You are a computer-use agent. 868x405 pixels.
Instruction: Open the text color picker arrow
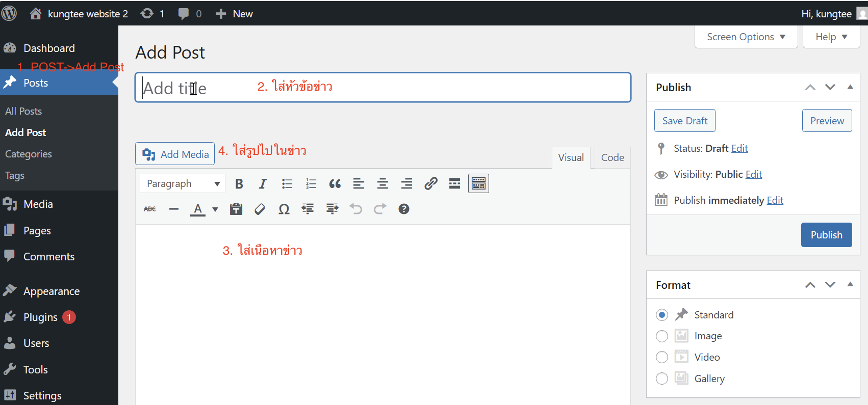pos(215,209)
